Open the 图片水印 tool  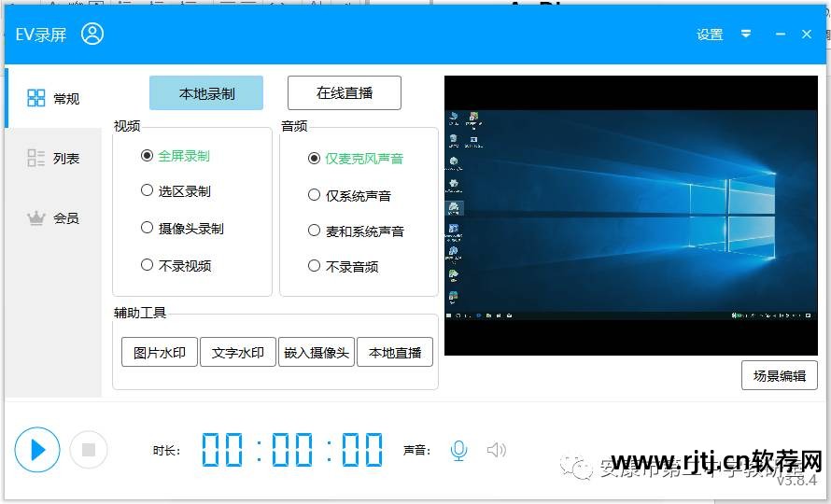(x=160, y=353)
